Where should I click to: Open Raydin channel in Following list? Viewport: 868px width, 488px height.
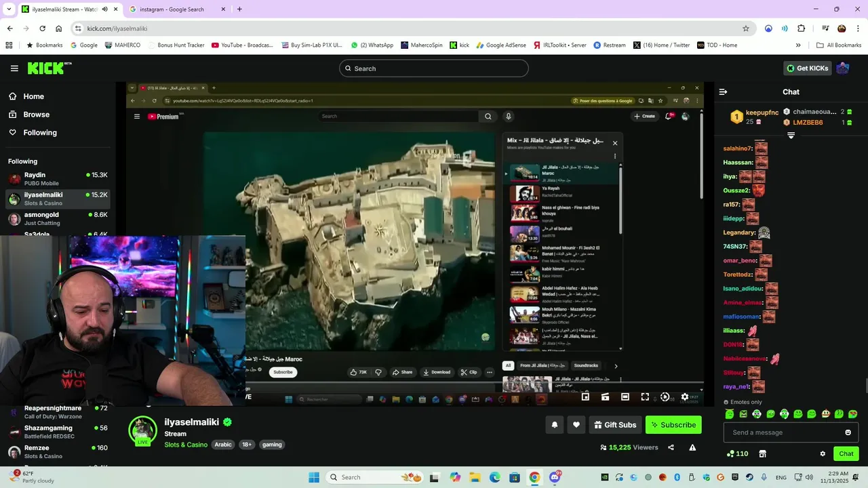[58, 179]
